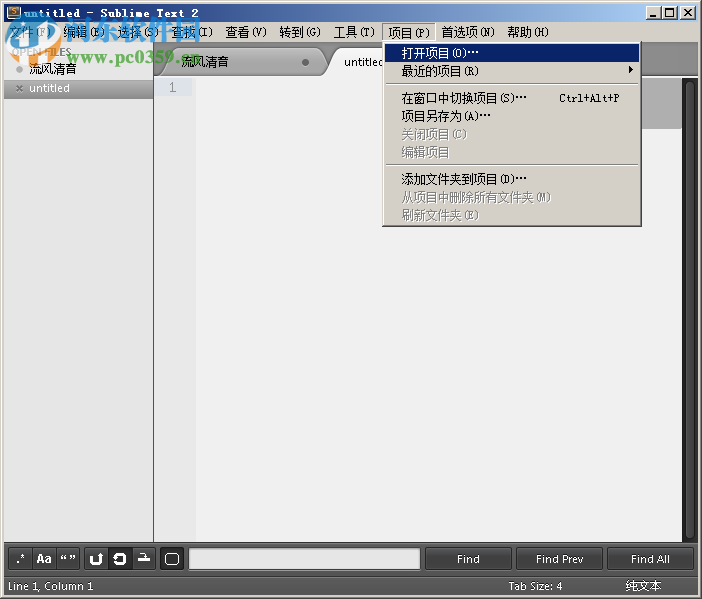Viewport: 702px width, 599px height.
Task: Click Line 1, Column 1 status text
Action: (51, 586)
